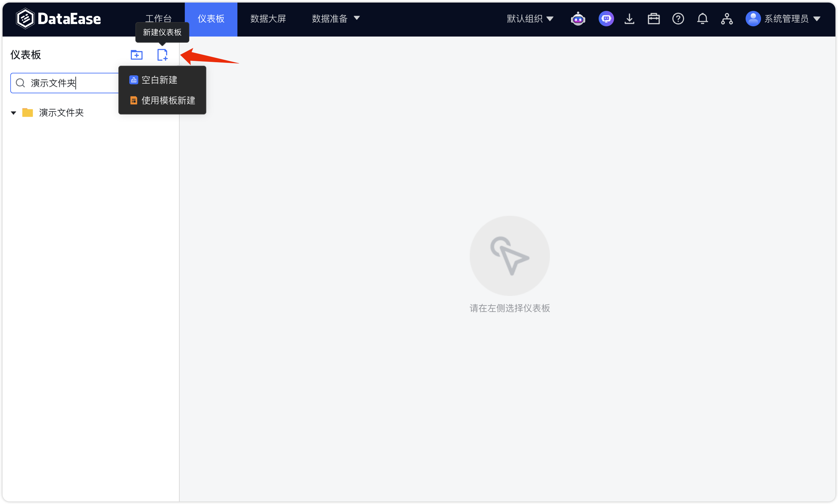This screenshot has width=838, height=504.
Task: Open the 系统管理员 user dropdown
Action: (783, 19)
